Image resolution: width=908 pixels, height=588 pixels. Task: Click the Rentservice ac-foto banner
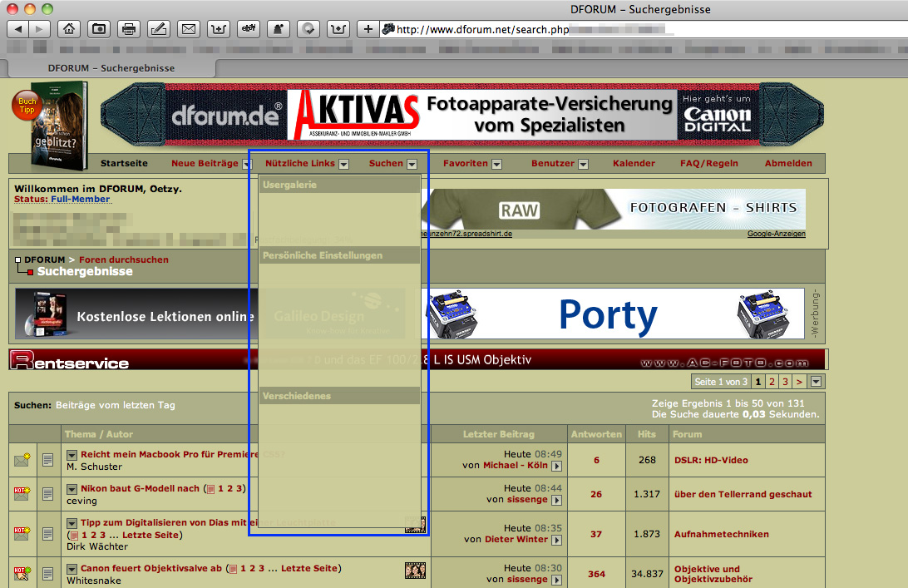[x=418, y=359]
